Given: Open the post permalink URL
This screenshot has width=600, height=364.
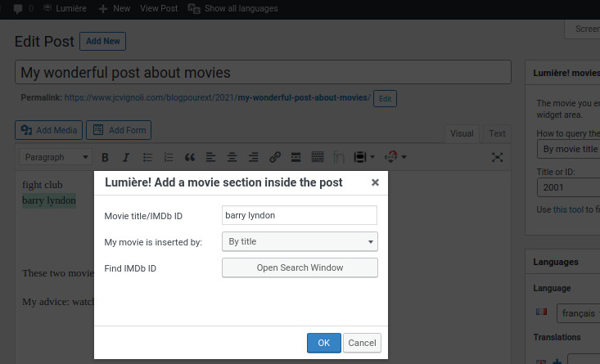Looking at the screenshot, I should 218,97.
